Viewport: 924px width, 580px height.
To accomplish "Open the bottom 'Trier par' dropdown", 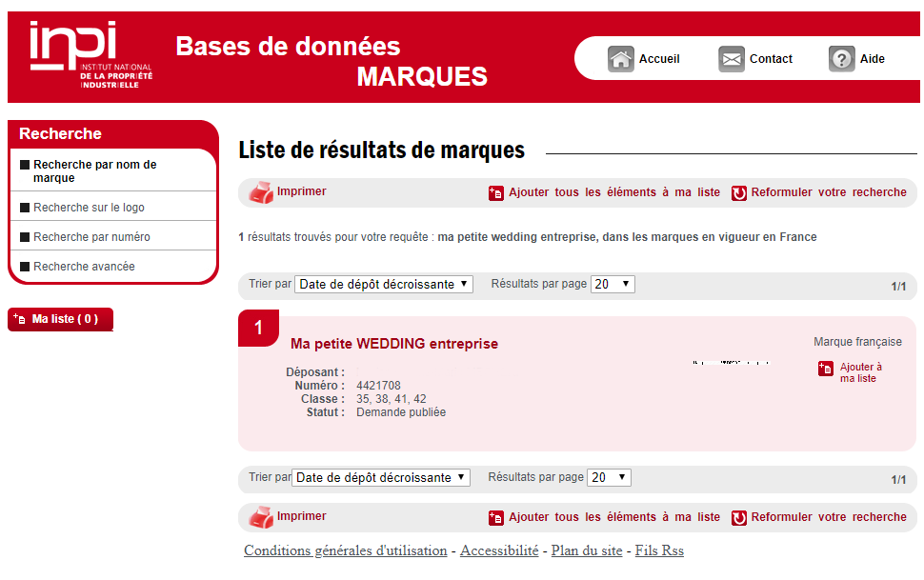I will tap(381, 477).
